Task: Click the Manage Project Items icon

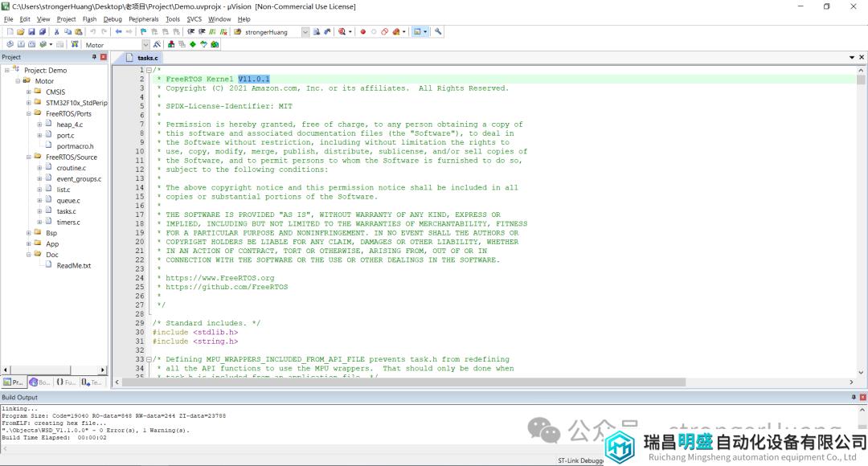Action: pyautogui.click(x=171, y=45)
